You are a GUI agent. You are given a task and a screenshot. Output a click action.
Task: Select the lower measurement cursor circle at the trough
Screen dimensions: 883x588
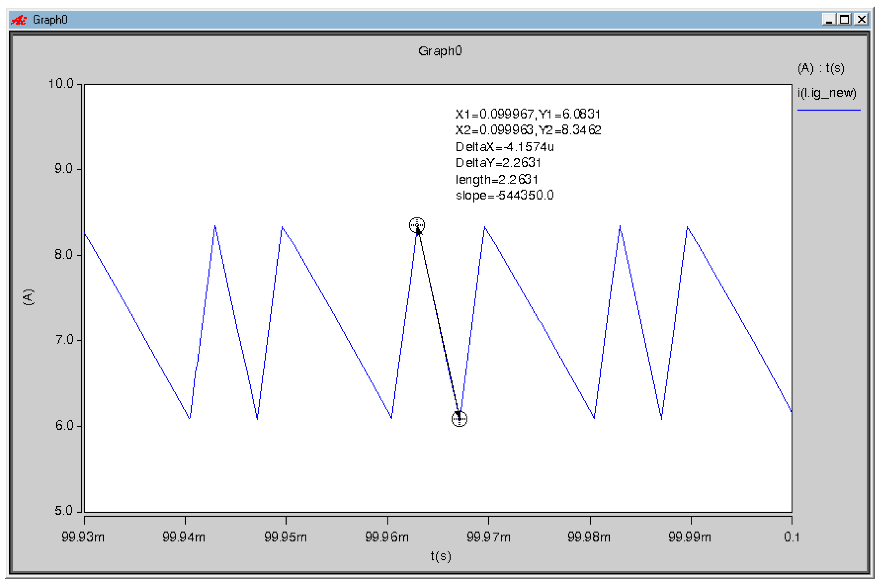(459, 419)
